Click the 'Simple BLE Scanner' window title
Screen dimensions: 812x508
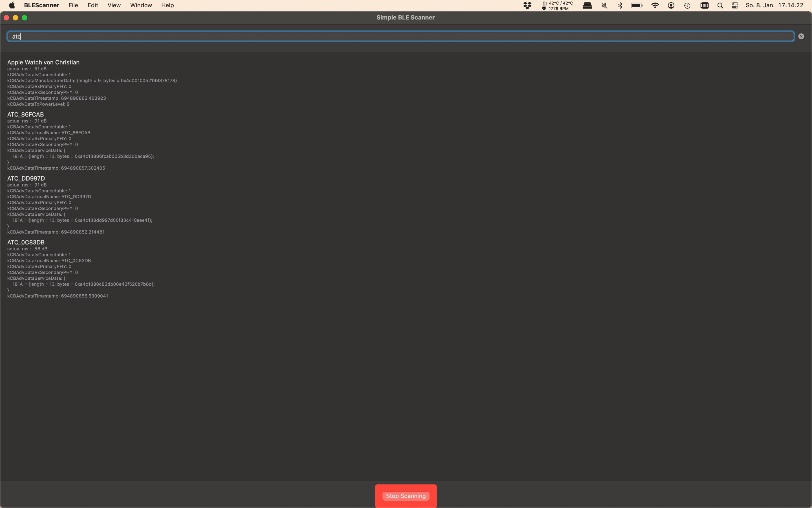[405, 17]
